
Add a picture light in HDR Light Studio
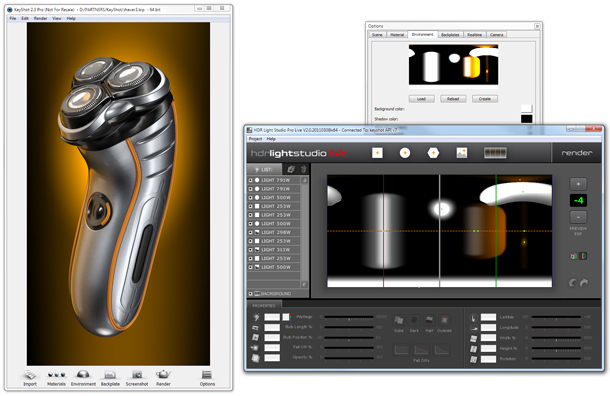click(x=461, y=153)
